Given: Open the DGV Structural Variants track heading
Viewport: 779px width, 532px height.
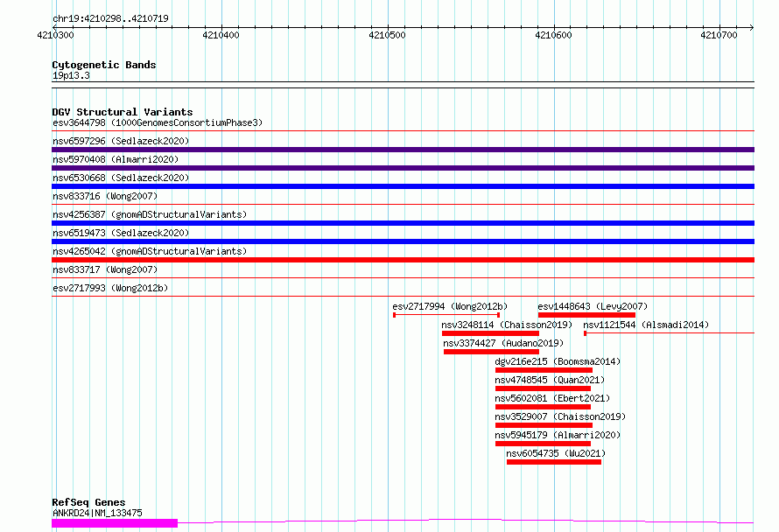Looking at the screenshot, I should [123, 112].
